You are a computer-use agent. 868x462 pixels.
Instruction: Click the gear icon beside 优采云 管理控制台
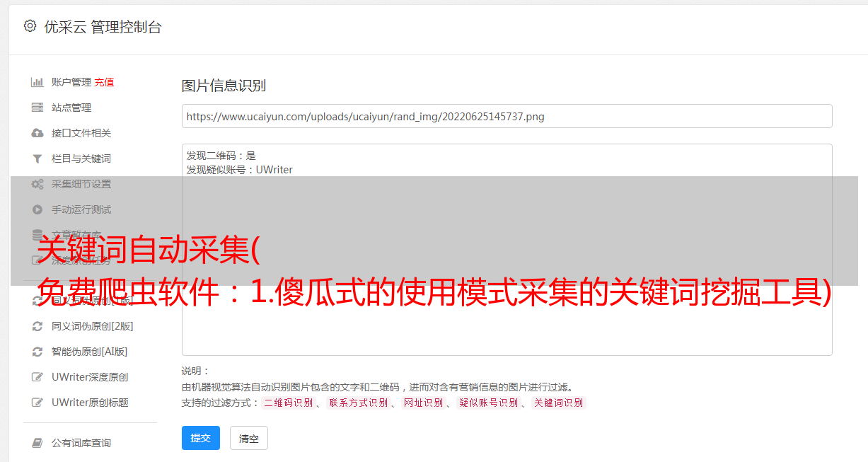(30, 26)
